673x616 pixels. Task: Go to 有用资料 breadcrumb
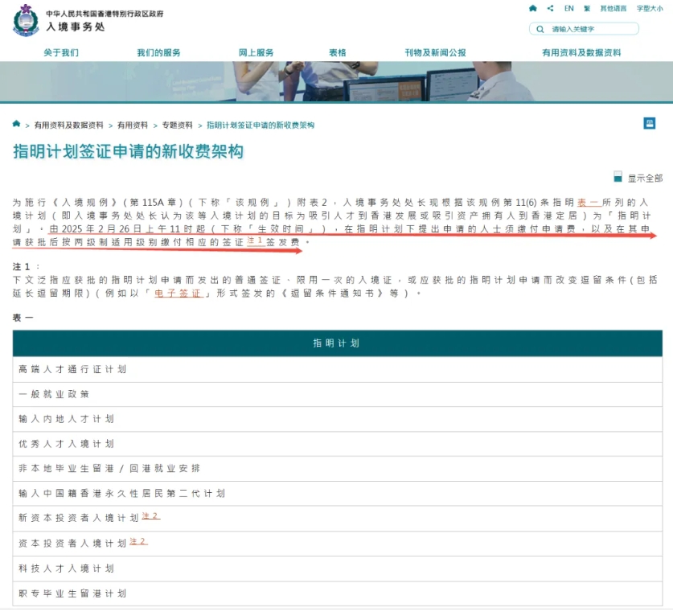click(x=133, y=125)
